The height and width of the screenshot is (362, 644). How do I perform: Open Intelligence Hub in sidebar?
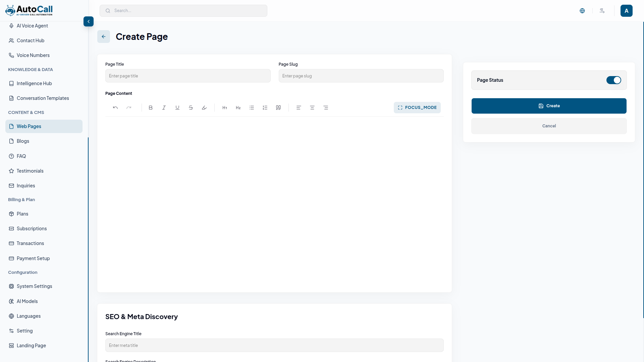click(44, 83)
